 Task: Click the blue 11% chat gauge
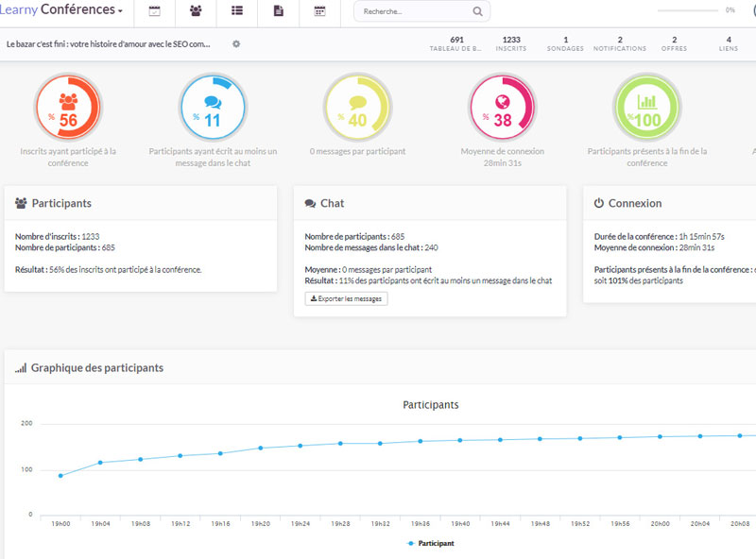(213, 106)
